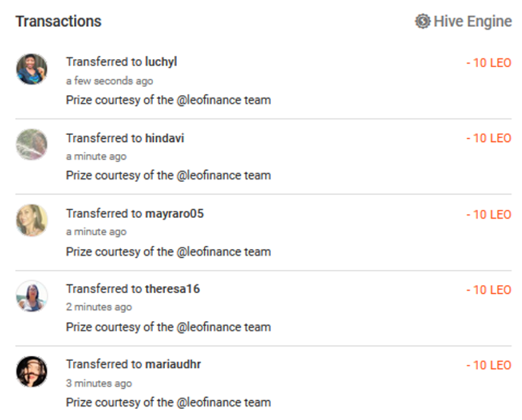522x420 pixels.
Task: Open the Hive Engine label link
Action: coord(472,21)
